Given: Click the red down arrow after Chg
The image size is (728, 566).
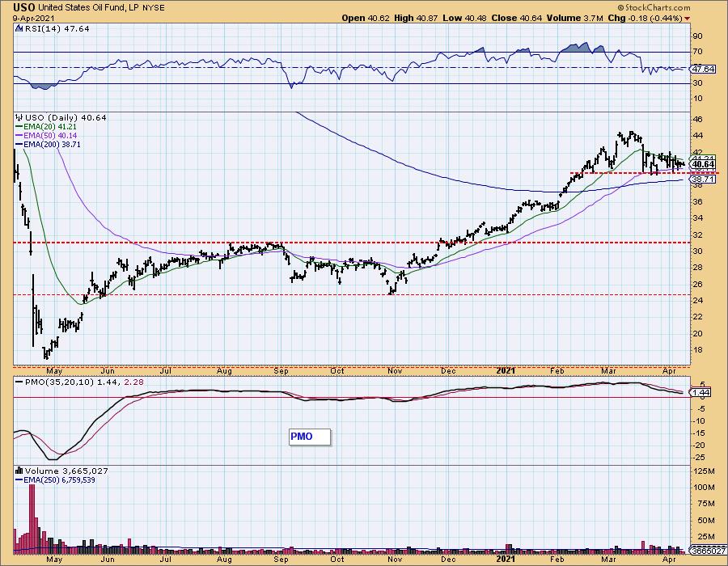Looking at the screenshot, I should point(687,19).
